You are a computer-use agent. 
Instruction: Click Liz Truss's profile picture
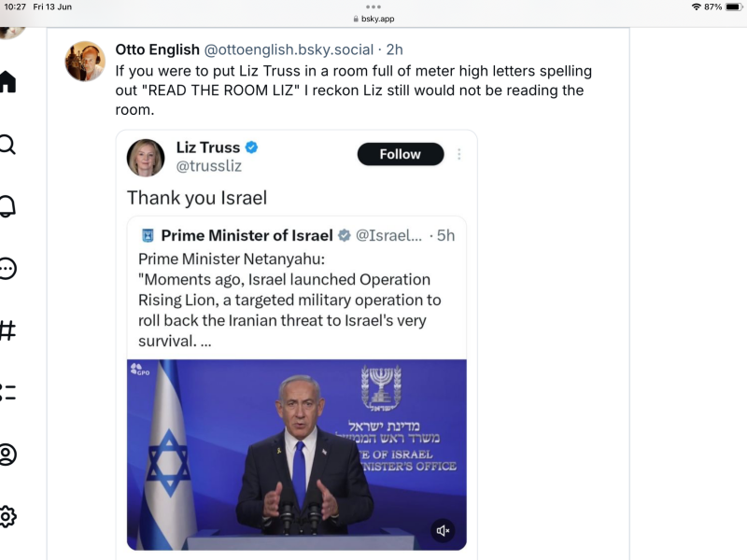point(146,158)
